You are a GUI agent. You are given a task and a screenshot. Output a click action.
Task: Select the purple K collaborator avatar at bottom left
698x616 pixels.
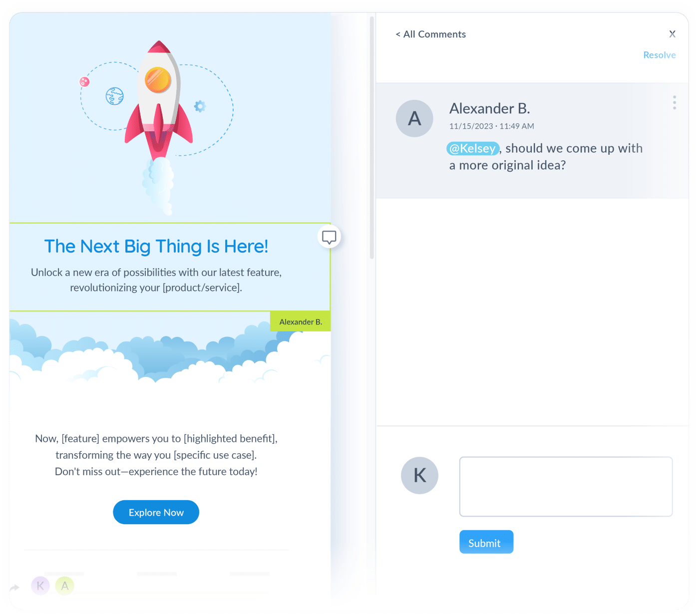point(40,586)
